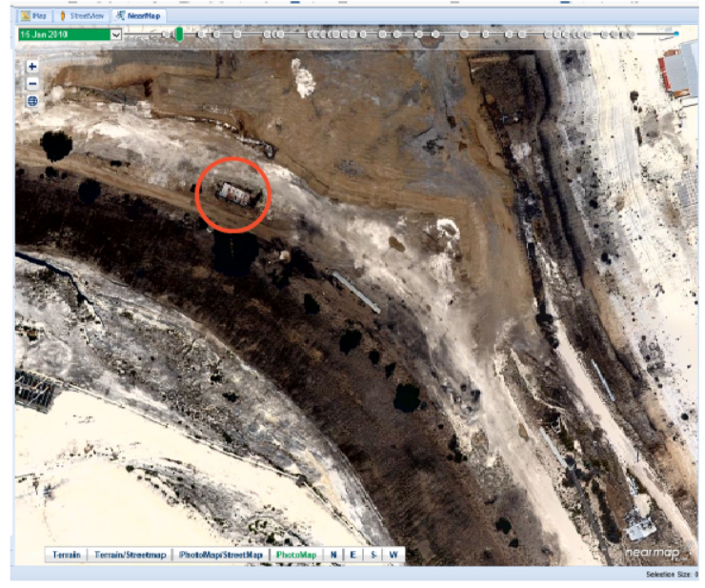The image size is (705, 588).
Task: Click Selection Size status text
Action: pos(672,575)
